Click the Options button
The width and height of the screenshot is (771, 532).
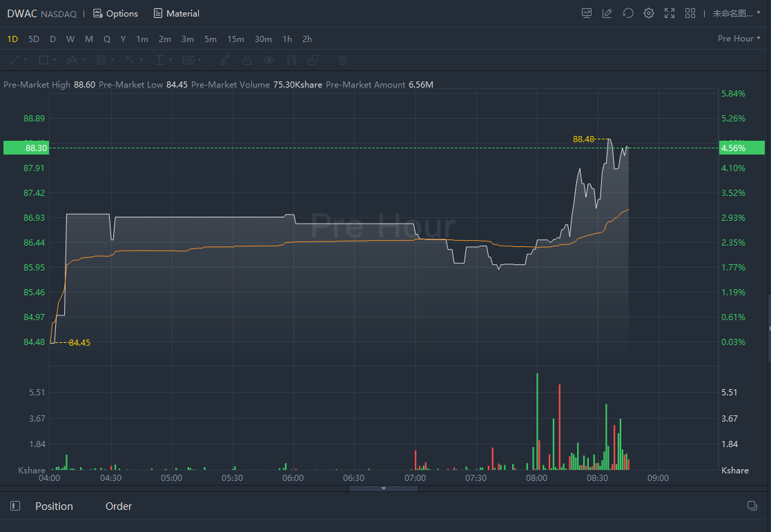(x=115, y=13)
